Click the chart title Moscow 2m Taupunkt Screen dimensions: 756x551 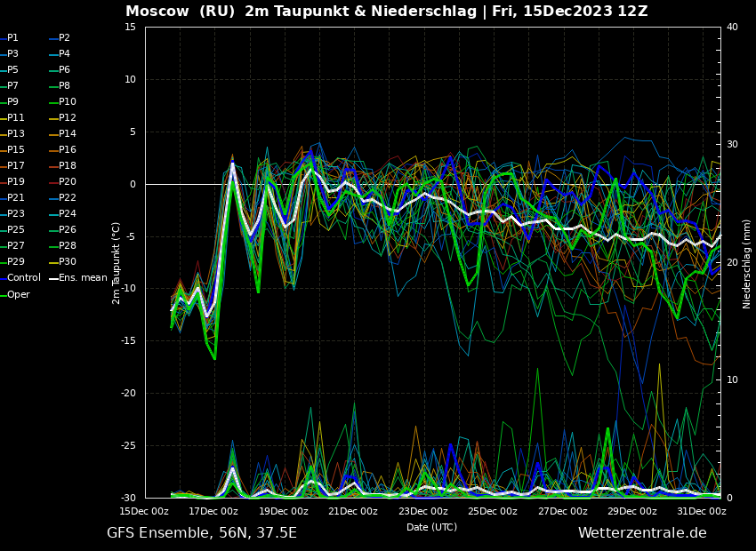coord(386,12)
